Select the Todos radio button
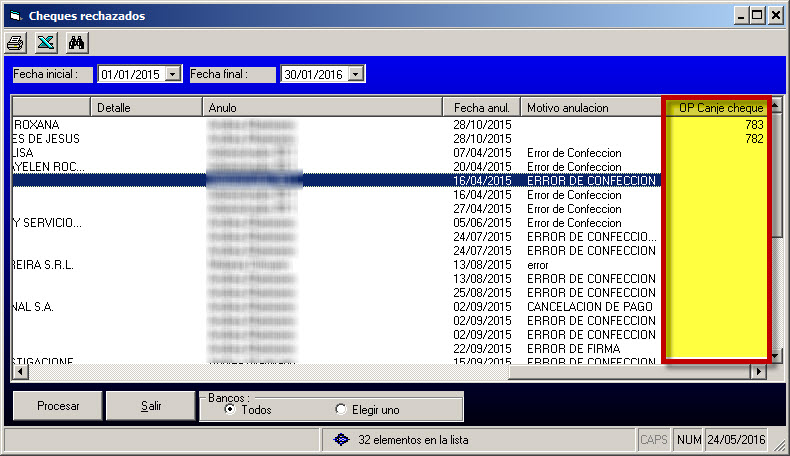The height and width of the screenshot is (456, 790). pos(231,409)
